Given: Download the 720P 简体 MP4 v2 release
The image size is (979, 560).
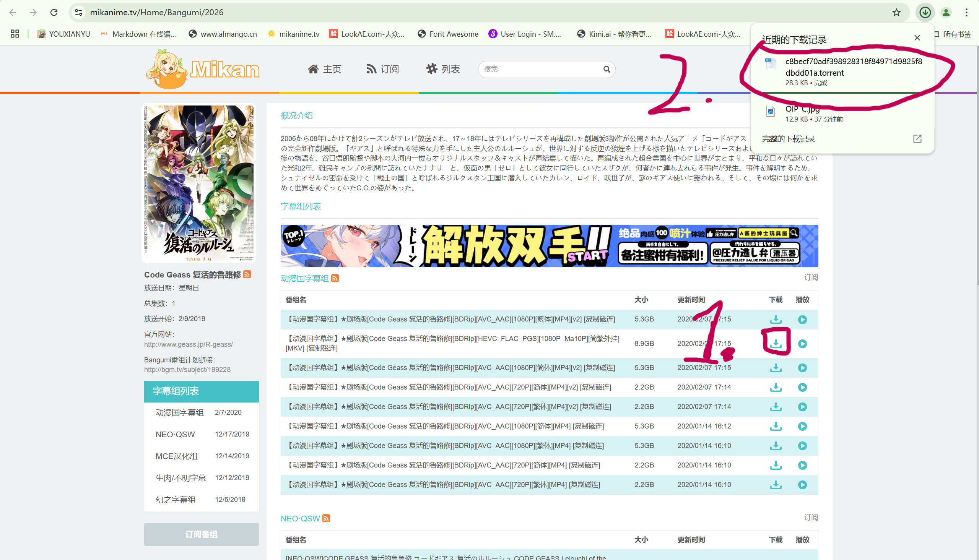Looking at the screenshot, I should click(x=776, y=387).
